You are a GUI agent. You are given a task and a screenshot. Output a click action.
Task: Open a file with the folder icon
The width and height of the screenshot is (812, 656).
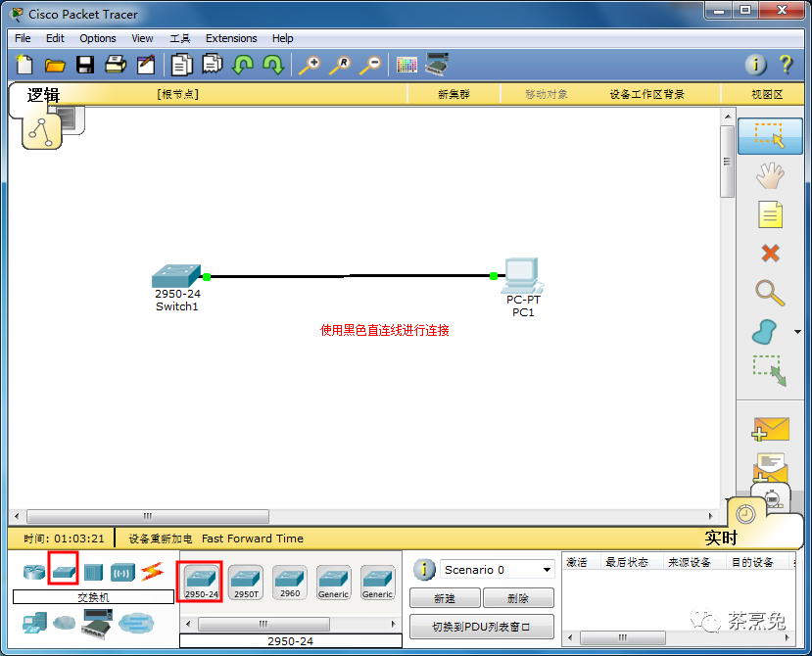pos(55,65)
